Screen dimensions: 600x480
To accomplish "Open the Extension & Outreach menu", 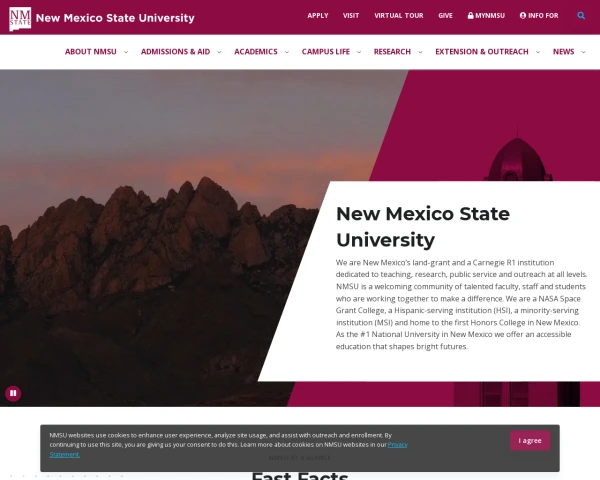I will click(x=482, y=52).
